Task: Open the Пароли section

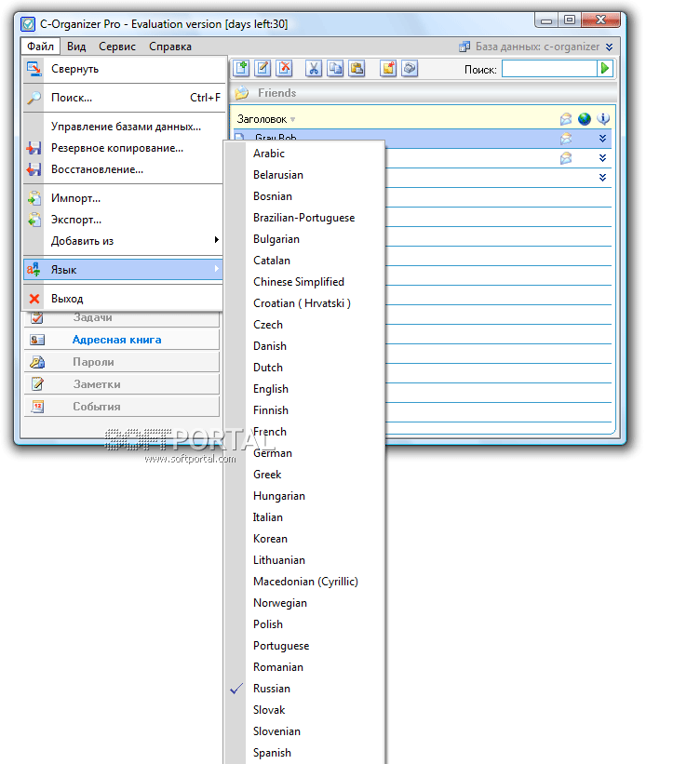Action: pyautogui.click(x=122, y=362)
